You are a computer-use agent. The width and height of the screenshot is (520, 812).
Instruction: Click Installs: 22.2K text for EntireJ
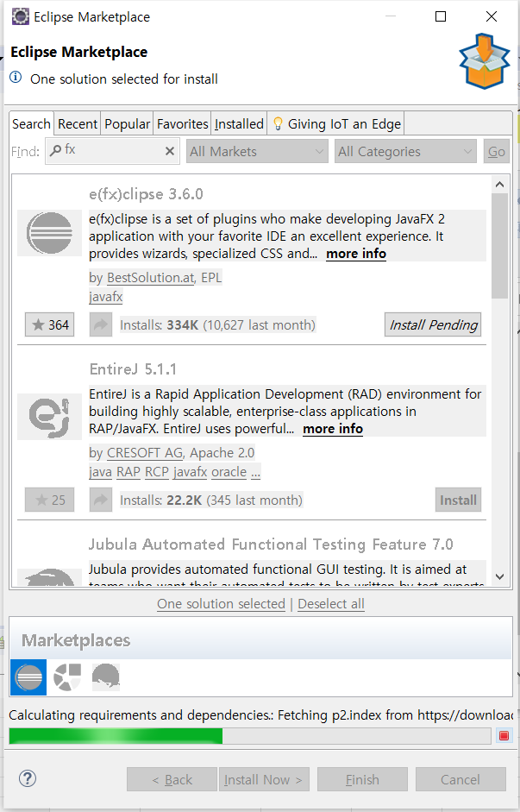(x=161, y=500)
